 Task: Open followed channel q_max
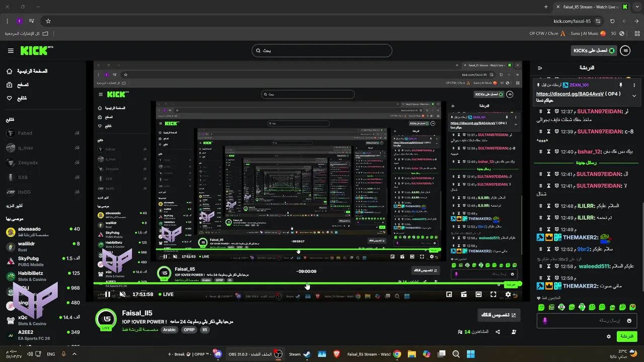point(43,148)
